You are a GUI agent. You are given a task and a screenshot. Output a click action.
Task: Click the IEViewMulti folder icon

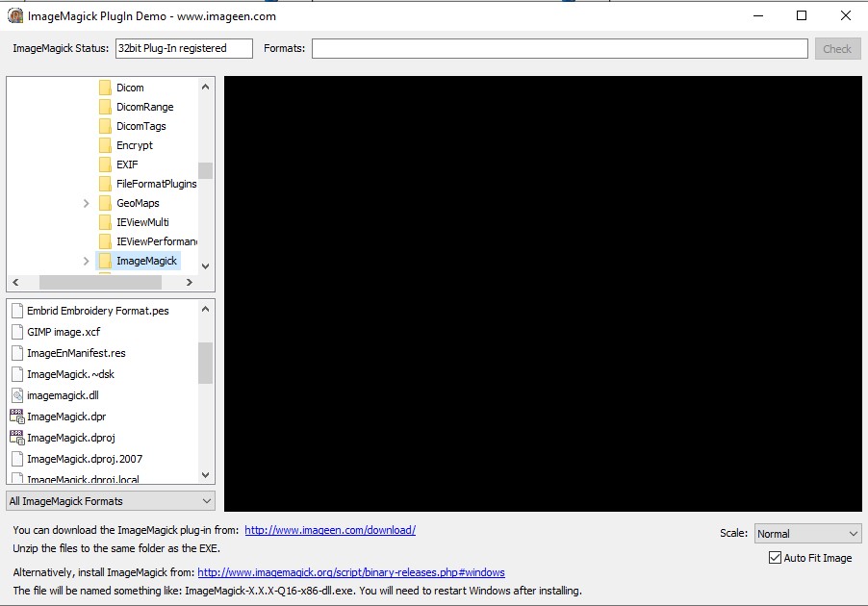[x=105, y=222]
